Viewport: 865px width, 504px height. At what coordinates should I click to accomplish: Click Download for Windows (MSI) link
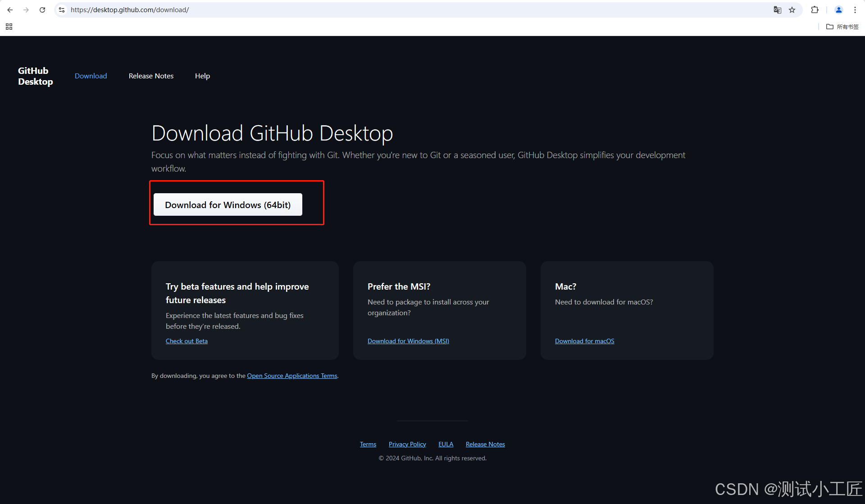408,341
